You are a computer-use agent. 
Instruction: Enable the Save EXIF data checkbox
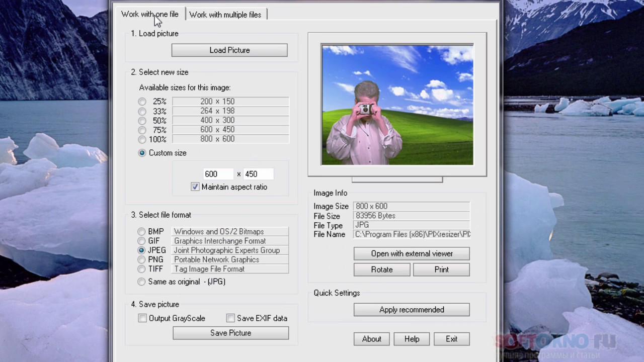click(230, 318)
